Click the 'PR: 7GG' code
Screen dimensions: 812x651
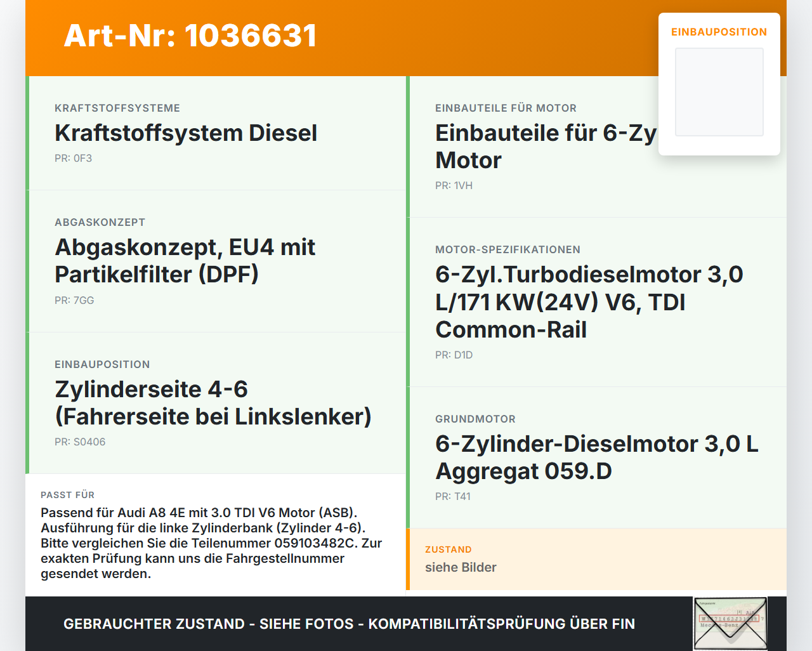pyautogui.click(x=74, y=301)
